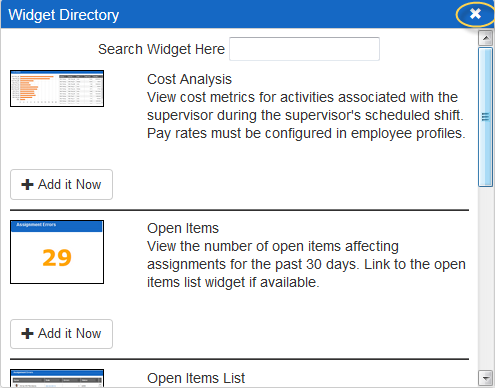Click the Cost Analysis description text
495x388 pixels.
pos(306,115)
